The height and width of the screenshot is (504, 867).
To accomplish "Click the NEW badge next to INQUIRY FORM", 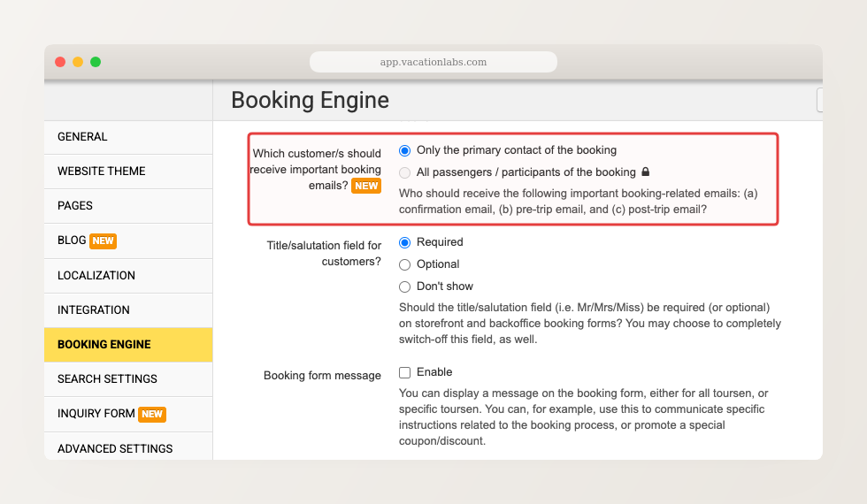I will pos(152,414).
